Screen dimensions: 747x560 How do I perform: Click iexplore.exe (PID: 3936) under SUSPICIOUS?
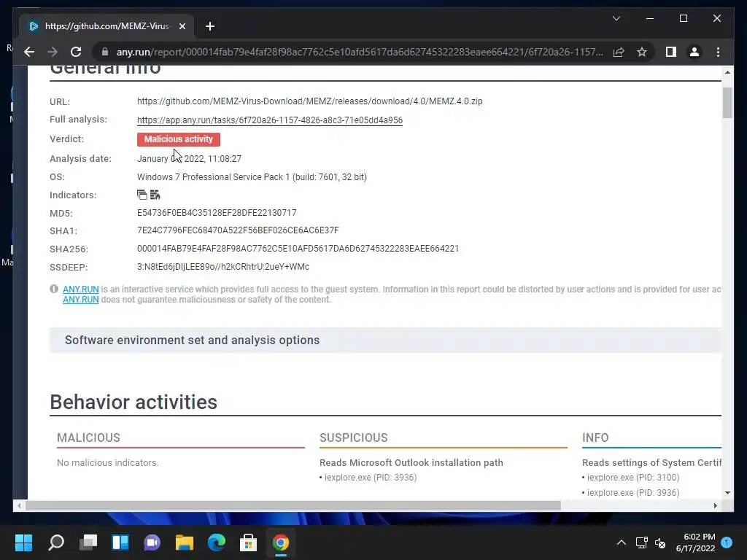point(370,478)
